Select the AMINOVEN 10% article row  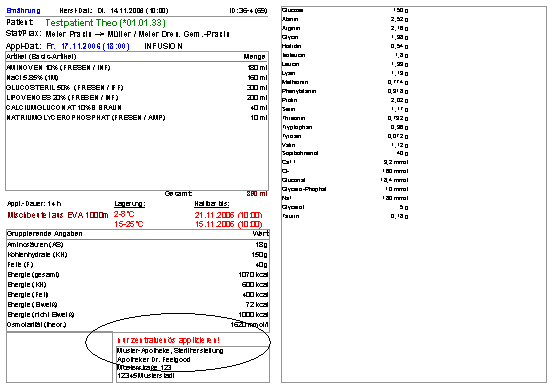137,67
